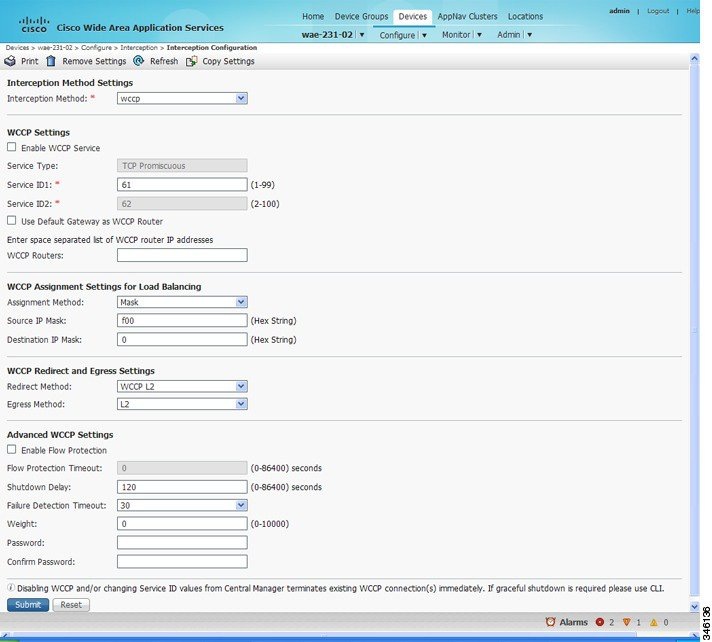The width and height of the screenshot is (712, 642).
Task: Toggle Enable Flow Protection checkbox
Action: (11, 449)
